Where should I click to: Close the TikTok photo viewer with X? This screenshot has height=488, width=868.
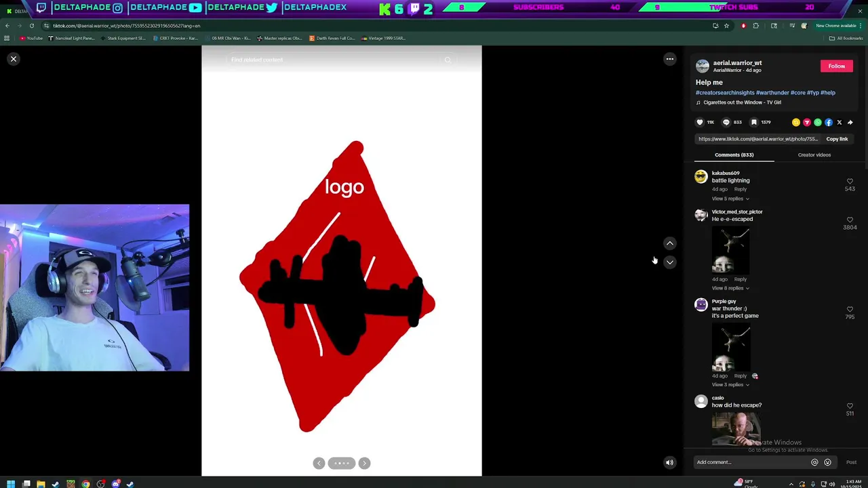pos(13,59)
